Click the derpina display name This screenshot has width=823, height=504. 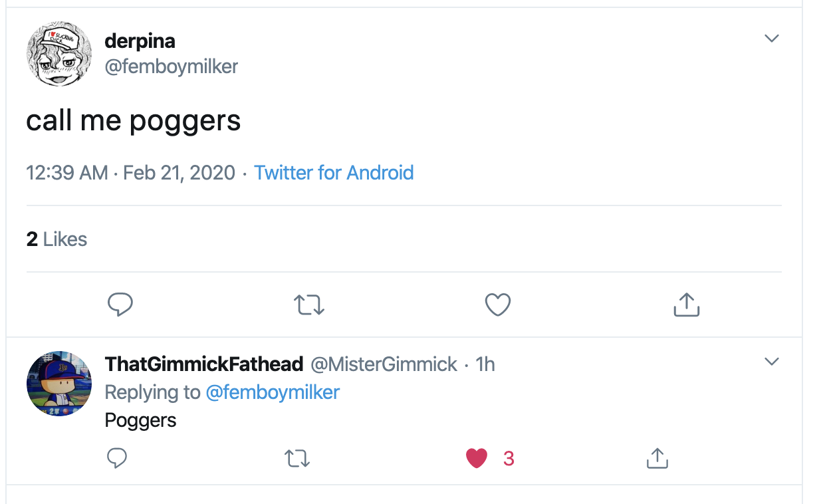coord(140,41)
